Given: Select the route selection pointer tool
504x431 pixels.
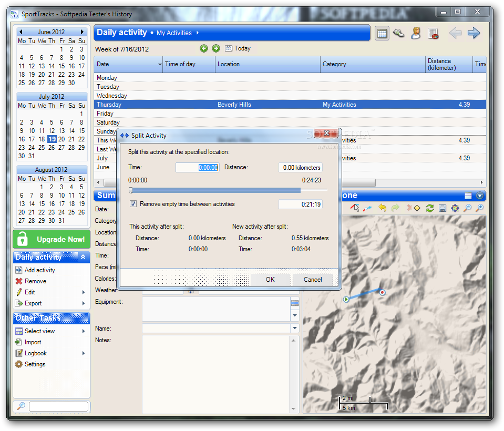Looking at the screenshot, I should coord(355,208).
